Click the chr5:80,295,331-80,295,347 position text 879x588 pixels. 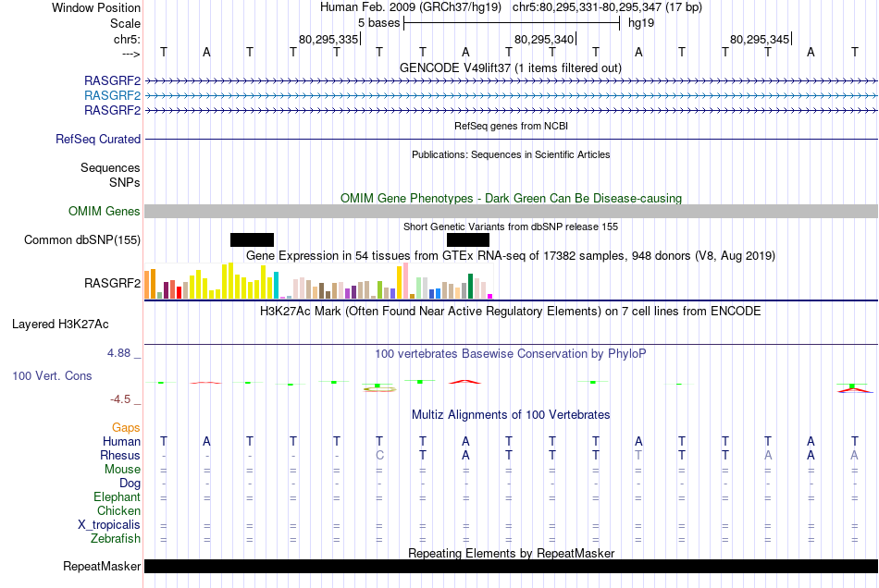click(x=607, y=7)
